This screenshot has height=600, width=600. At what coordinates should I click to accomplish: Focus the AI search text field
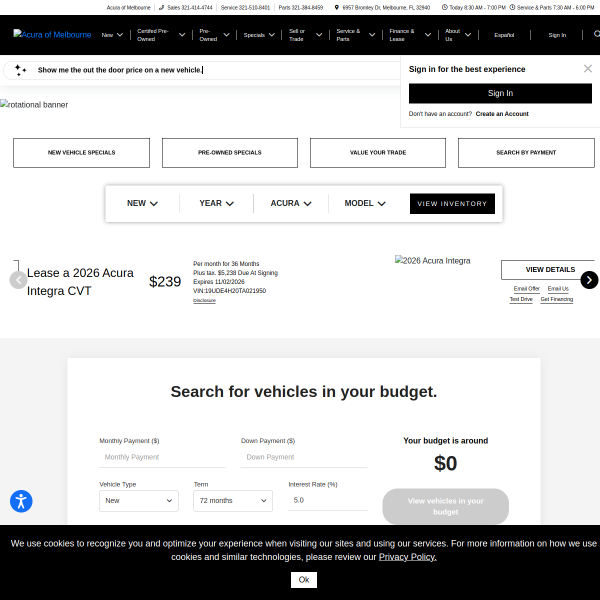click(214, 70)
